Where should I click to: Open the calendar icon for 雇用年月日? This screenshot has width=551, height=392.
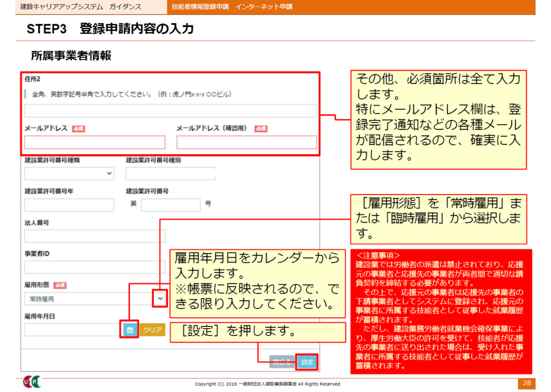(x=130, y=330)
